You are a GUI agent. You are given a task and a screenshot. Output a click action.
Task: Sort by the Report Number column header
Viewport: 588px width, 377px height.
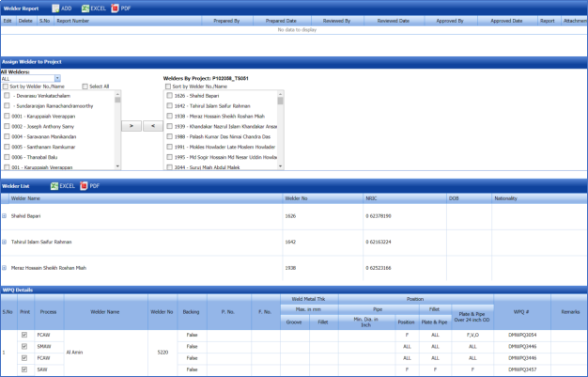point(73,20)
